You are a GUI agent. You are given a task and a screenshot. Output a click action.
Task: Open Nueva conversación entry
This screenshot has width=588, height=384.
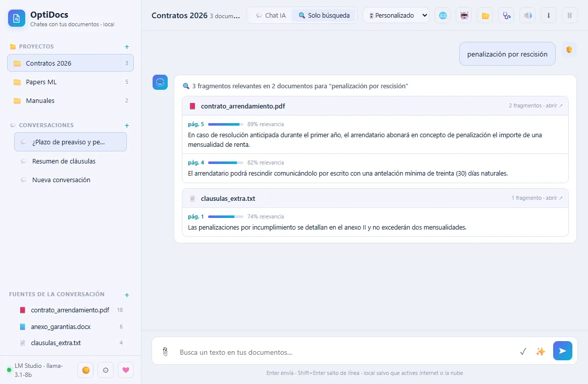click(x=71, y=180)
